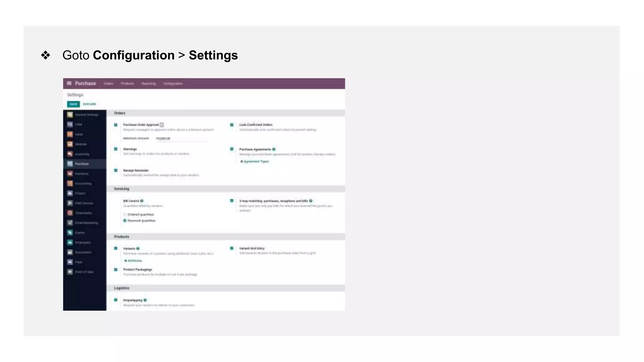The width and height of the screenshot is (644, 362).
Task: Click the Products section header
Action: click(x=121, y=237)
